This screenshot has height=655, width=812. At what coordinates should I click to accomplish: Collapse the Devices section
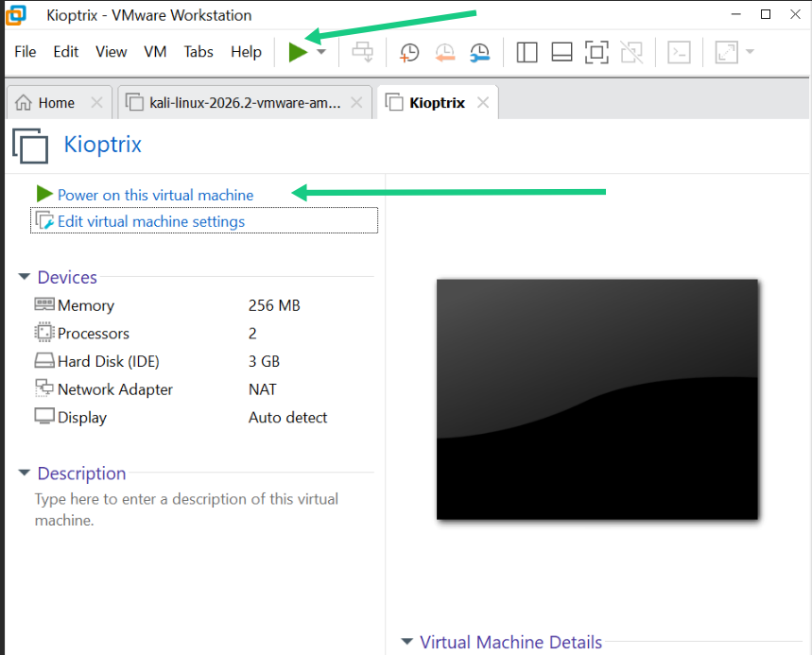click(24, 277)
